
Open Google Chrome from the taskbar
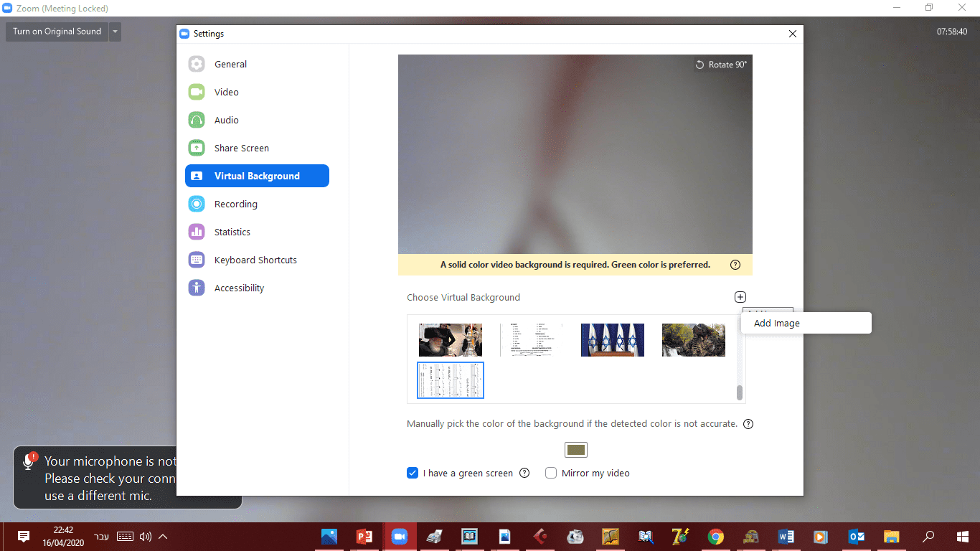(x=715, y=537)
